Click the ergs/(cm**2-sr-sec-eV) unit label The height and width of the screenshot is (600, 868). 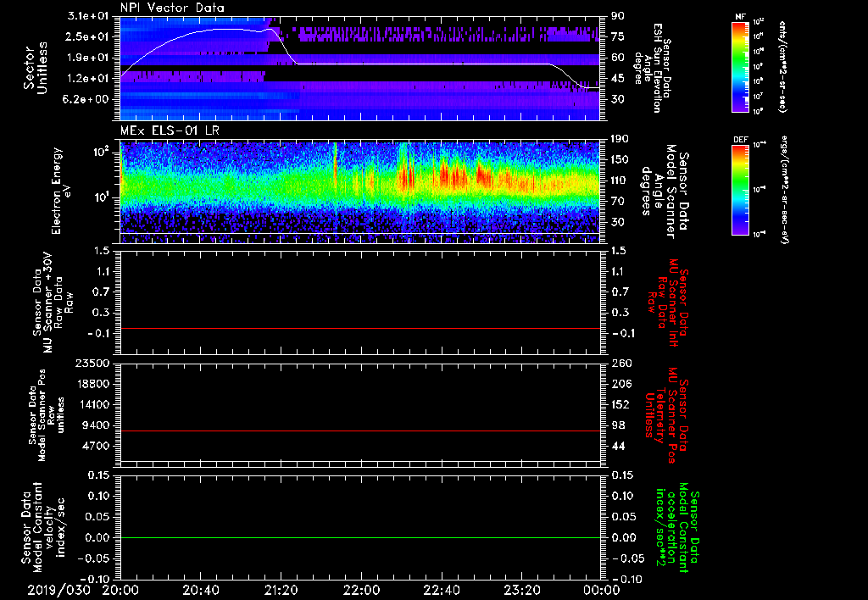coord(784,189)
